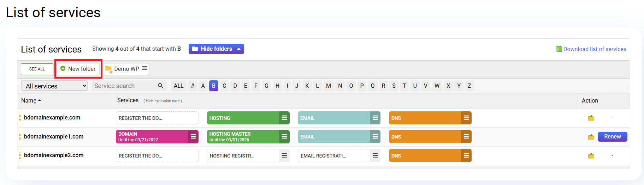Image resolution: width=644 pixels, height=185 pixels.
Task: Focus the Service search field
Action: [x=124, y=86]
